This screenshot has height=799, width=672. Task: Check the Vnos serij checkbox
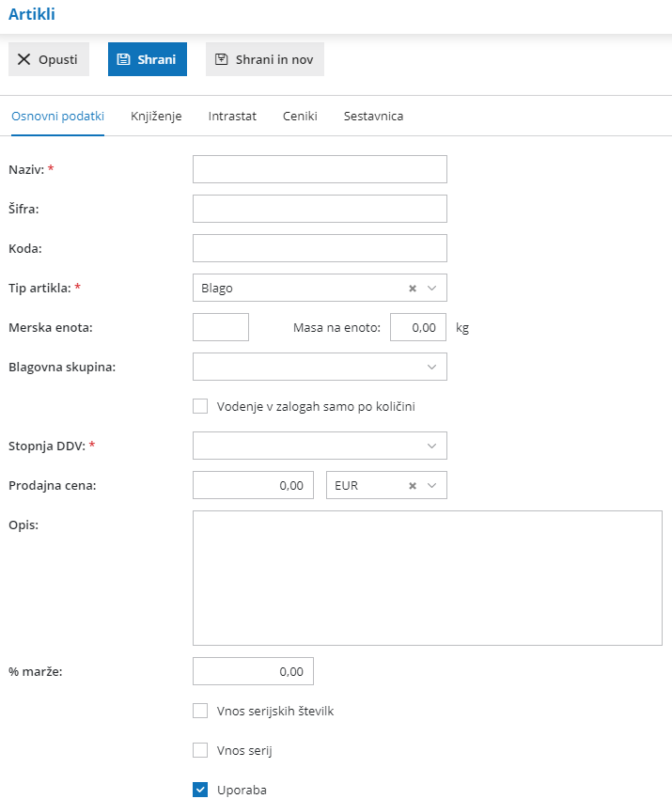(200, 750)
